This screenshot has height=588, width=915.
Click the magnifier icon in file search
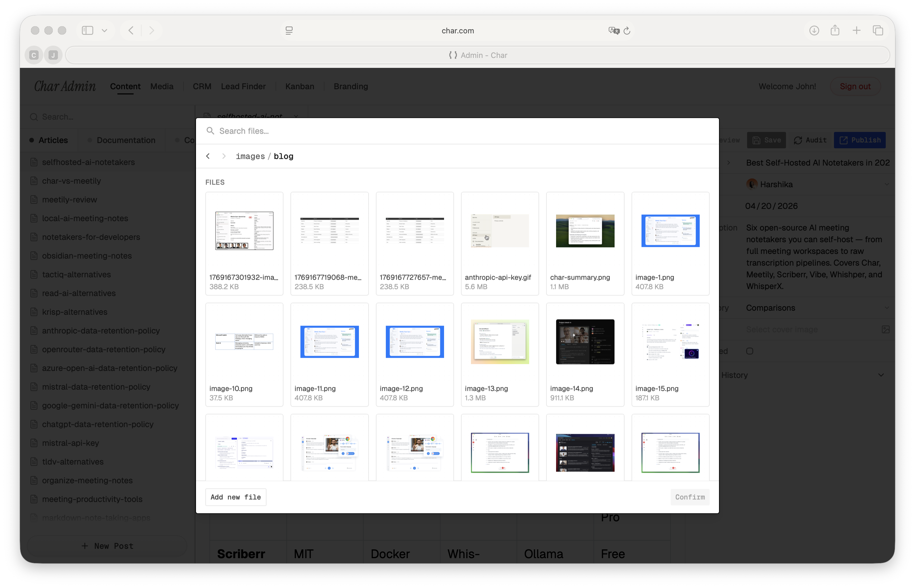pos(210,131)
